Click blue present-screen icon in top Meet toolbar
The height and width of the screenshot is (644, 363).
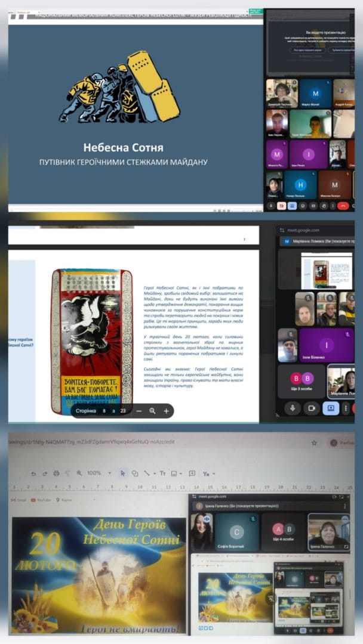(293, 206)
